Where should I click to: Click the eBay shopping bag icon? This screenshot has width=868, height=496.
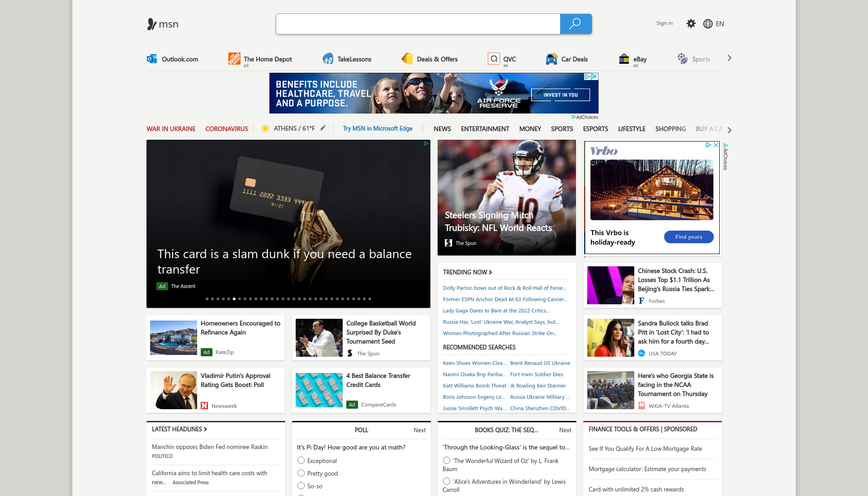pos(624,59)
